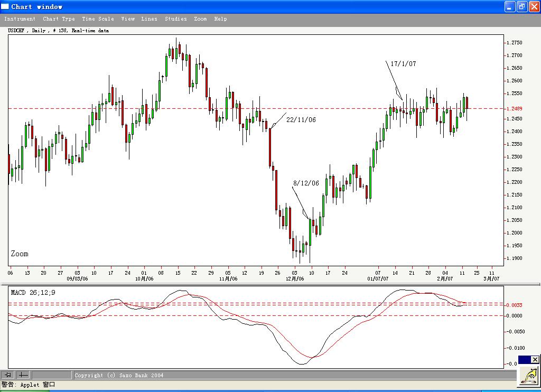
Task: Click the 10月/06 date axis label
Action: pyautogui.click(x=144, y=278)
